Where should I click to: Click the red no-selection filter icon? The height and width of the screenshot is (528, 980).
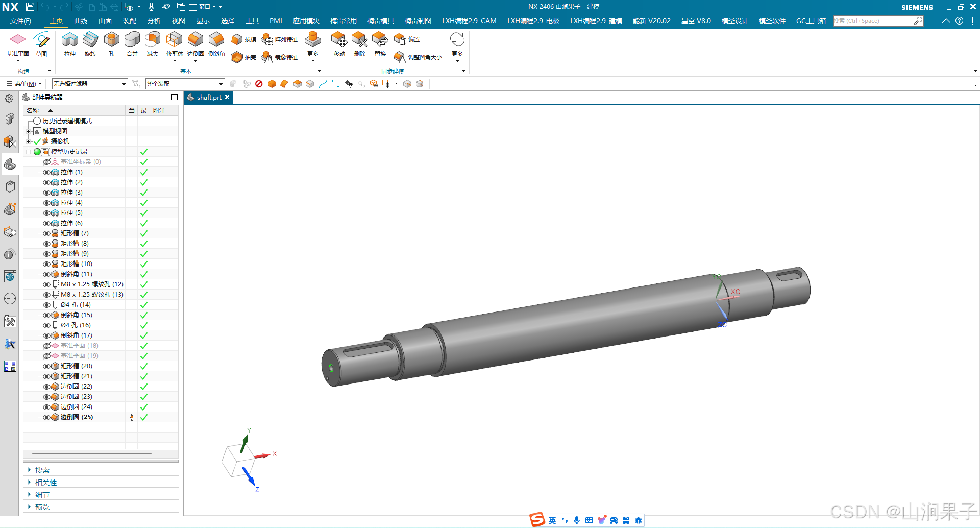(x=259, y=84)
